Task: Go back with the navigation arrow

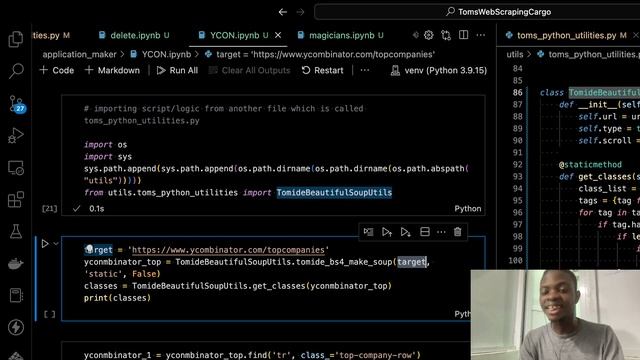Action: pos(282,12)
